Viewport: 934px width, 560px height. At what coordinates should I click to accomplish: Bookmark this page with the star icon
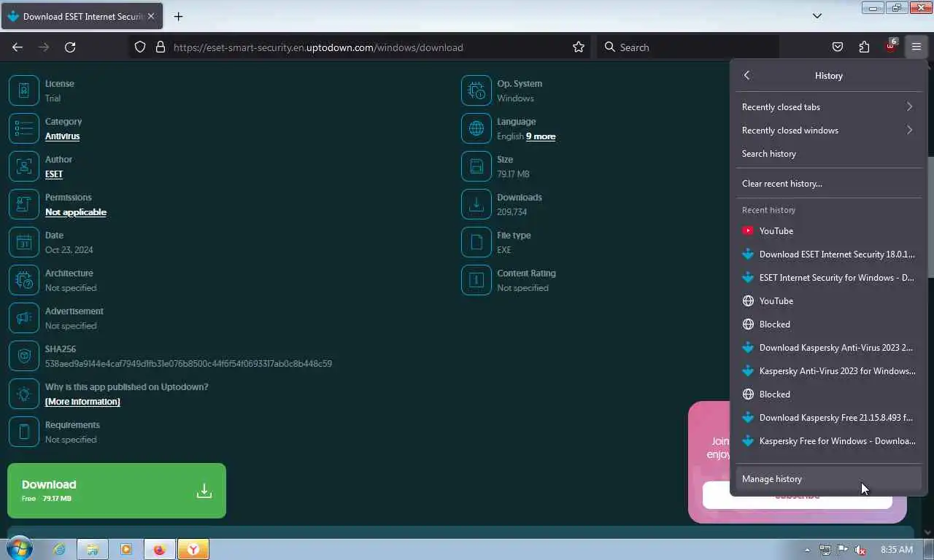coord(579,47)
